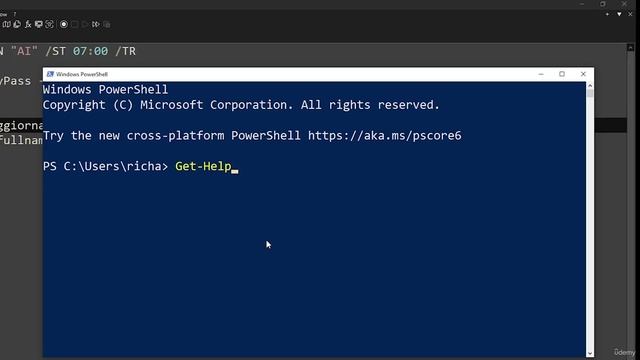The width and height of the screenshot is (640, 360).
Task: Click the play macro triangle icon
Action: tap(85, 24)
